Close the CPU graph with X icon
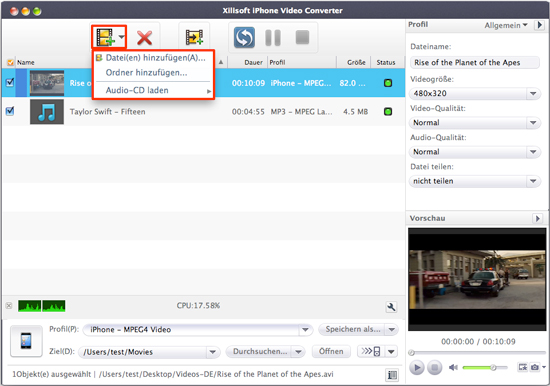550x386 pixels. coord(9,306)
